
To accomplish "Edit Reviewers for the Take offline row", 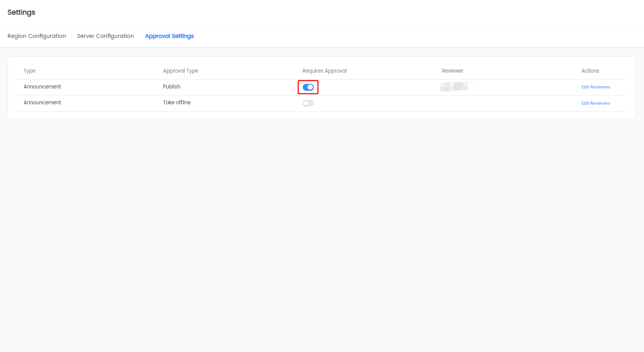I will coord(595,103).
